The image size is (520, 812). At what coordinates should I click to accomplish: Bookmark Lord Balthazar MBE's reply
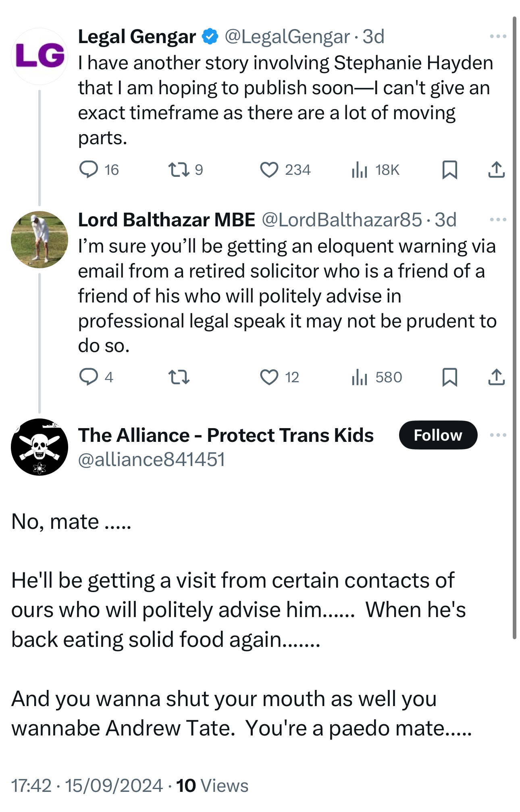tap(449, 377)
